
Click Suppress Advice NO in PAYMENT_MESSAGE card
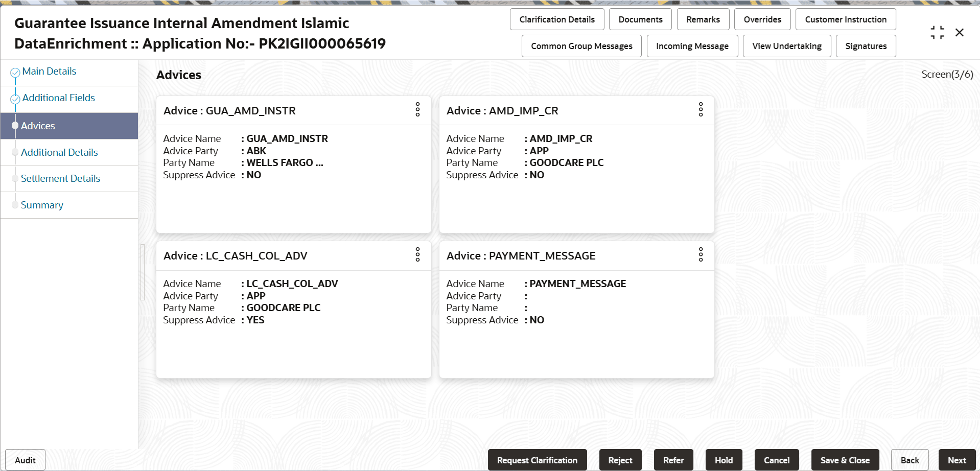[536, 320]
